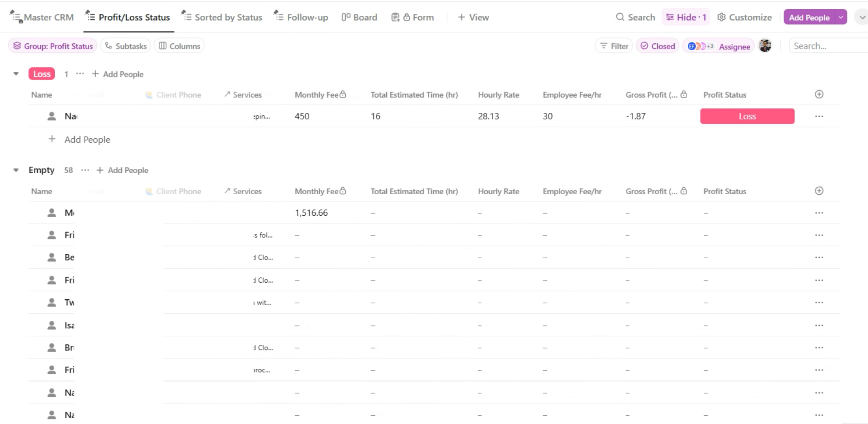Click the add column plus icon in Empty group
Viewport: 868px width, 424px height.
819,191
